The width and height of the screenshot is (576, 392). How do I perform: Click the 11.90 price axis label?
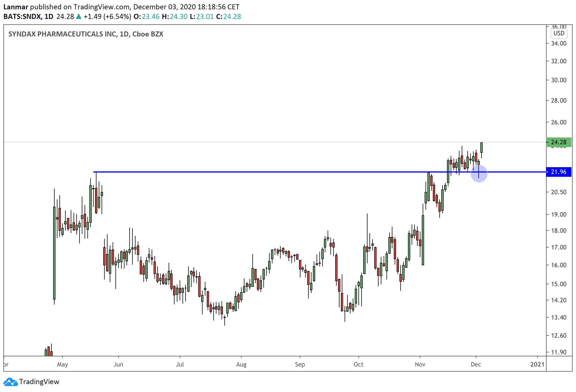click(x=558, y=352)
